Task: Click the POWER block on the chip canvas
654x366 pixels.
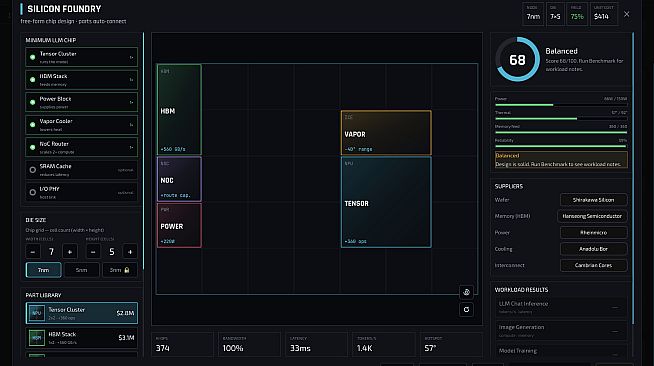Action: click(x=179, y=226)
